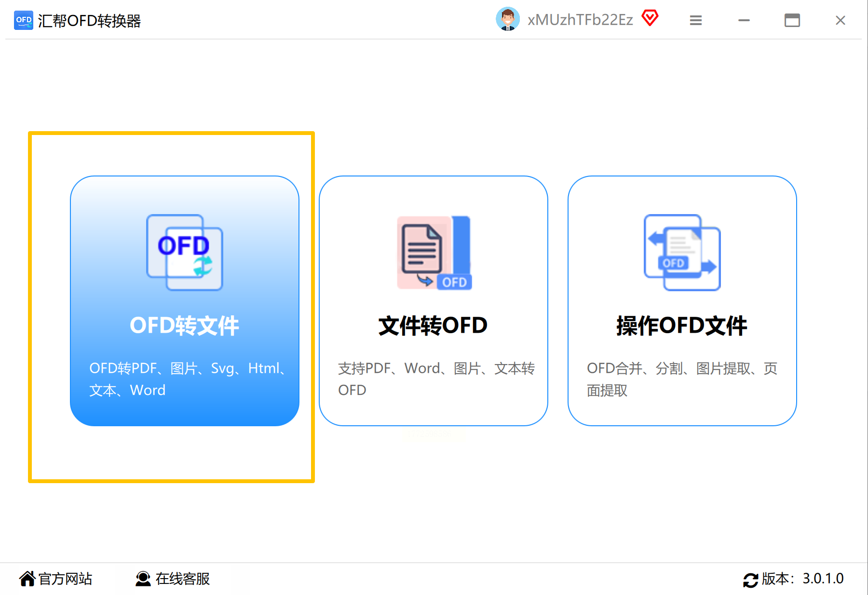Open the 文件转OFD title

433,325
